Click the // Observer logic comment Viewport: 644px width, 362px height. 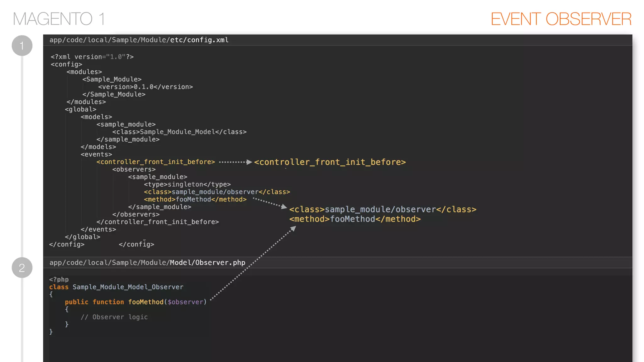(x=114, y=317)
